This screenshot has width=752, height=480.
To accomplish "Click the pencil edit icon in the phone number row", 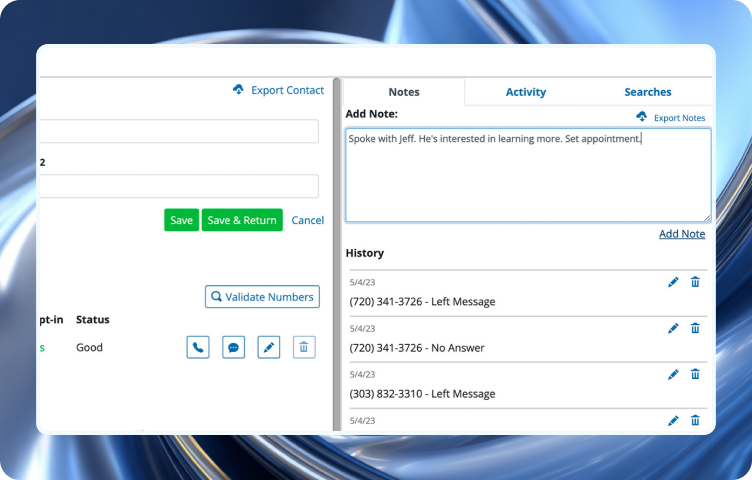I will (x=268, y=348).
